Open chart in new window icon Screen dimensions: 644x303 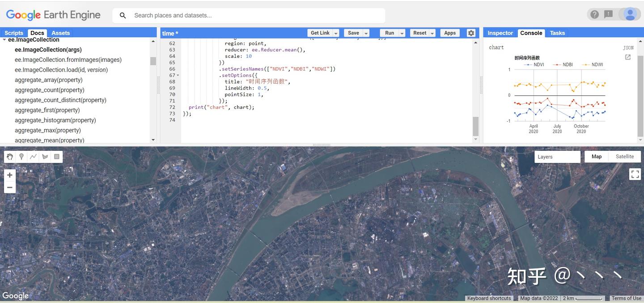(x=628, y=57)
